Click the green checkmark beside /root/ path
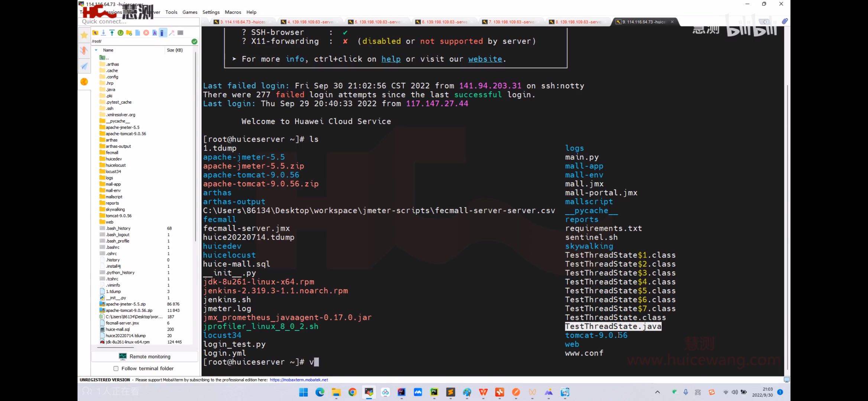 [x=194, y=41]
